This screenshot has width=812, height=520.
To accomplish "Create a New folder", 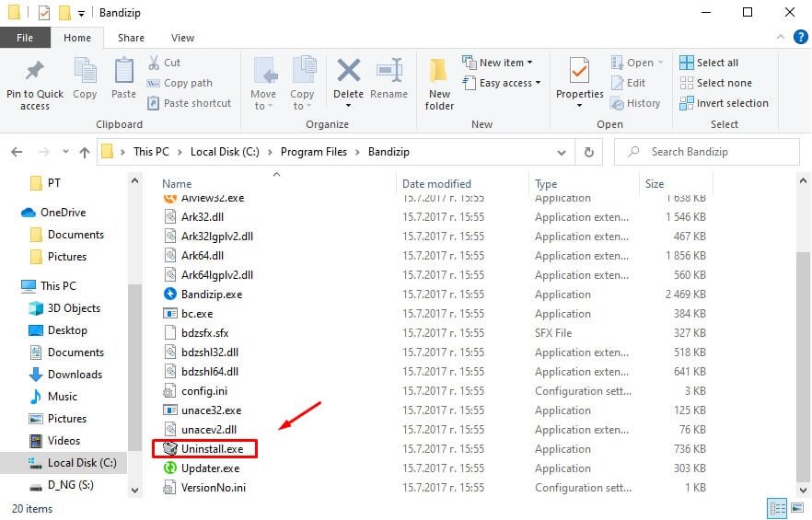I will (x=439, y=84).
